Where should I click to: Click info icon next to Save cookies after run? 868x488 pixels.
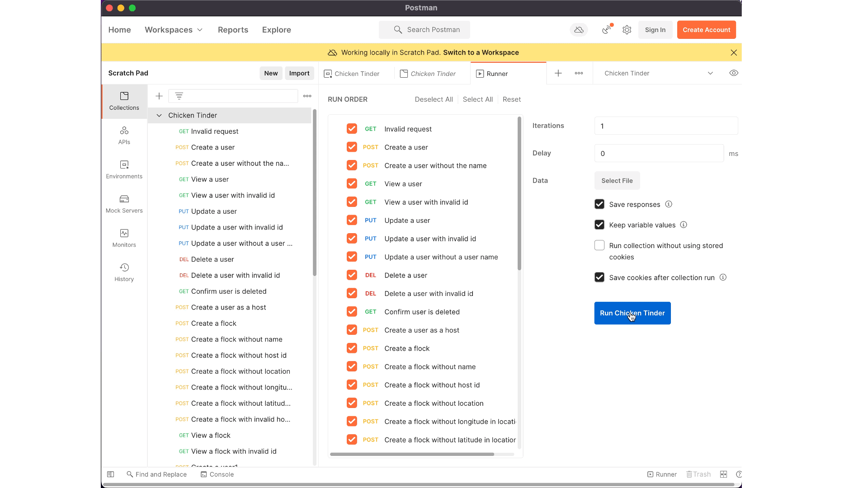click(x=723, y=277)
